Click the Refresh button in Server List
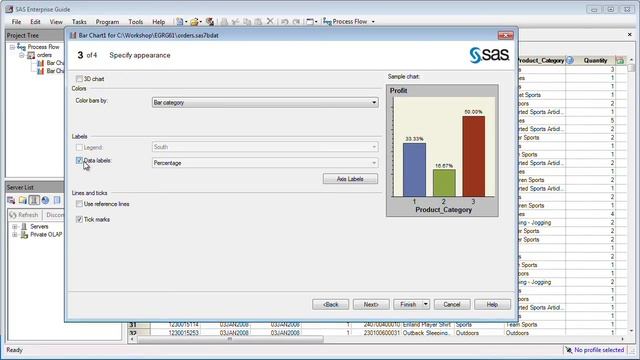 click(24, 215)
